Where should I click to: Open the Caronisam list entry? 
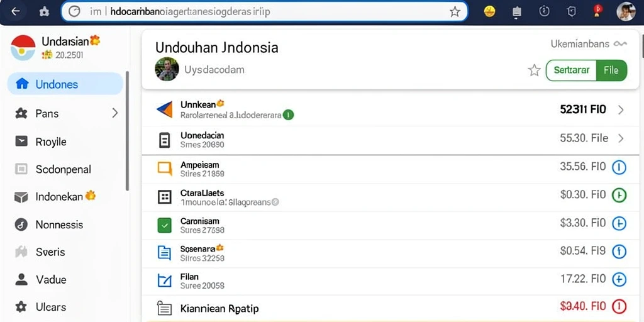[x=391, y=226]
